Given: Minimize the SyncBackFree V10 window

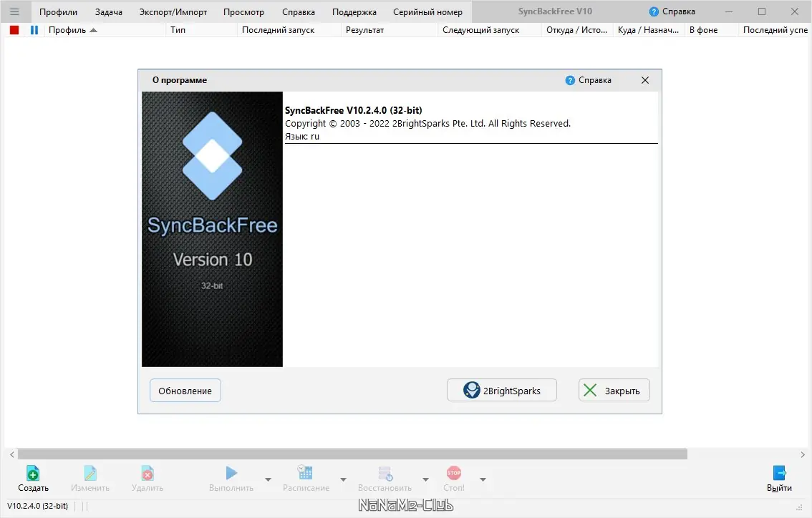Looking at the screenshot, I should 729,11.
